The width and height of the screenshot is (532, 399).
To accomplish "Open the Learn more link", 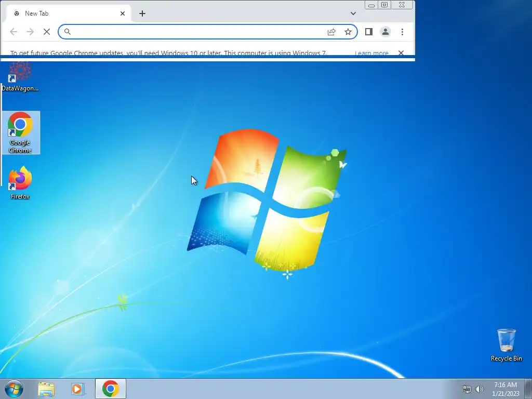I will tap(371, 53).
